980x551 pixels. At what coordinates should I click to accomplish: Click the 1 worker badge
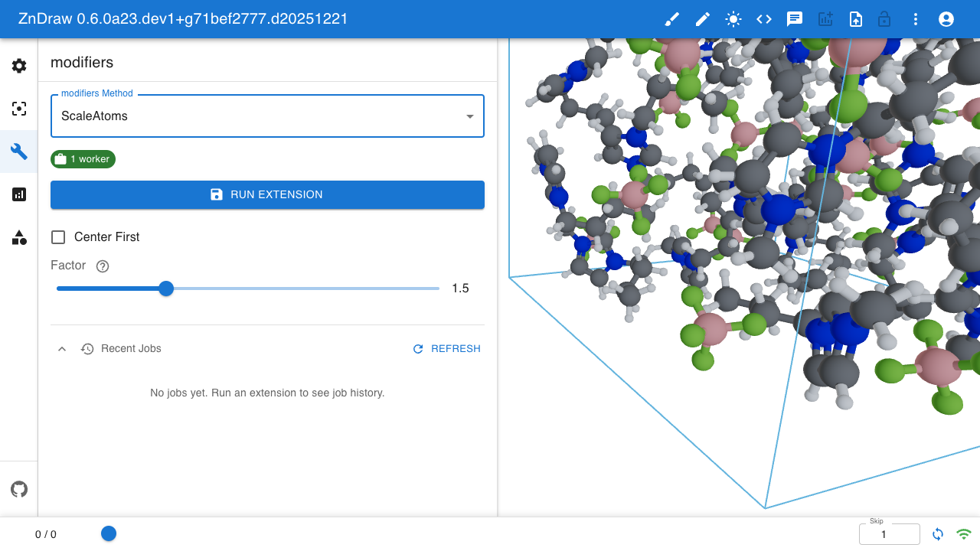(83, 159)
